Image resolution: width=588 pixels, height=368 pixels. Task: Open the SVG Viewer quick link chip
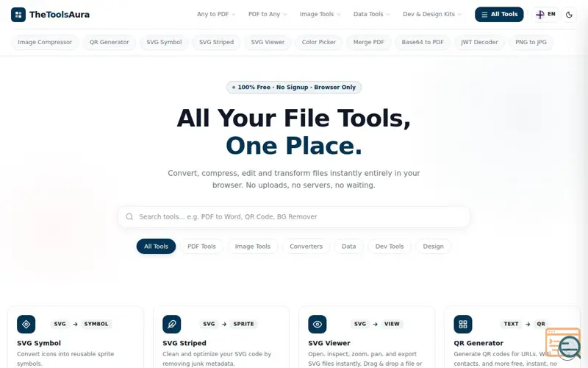pos(268,42)
